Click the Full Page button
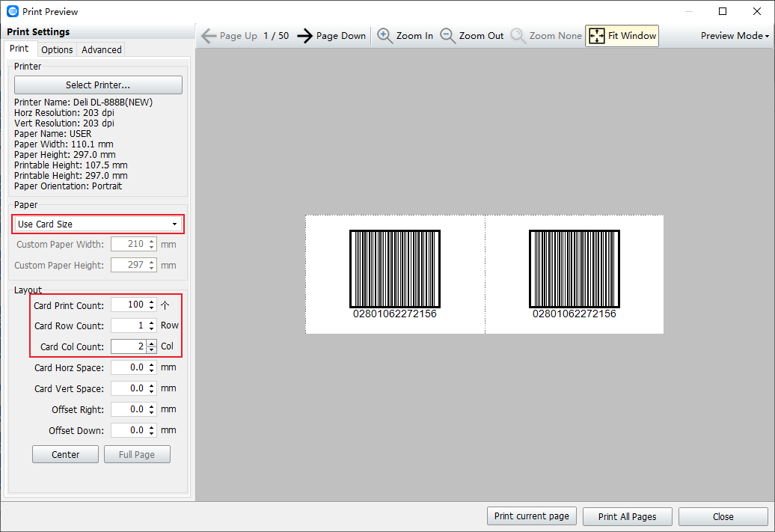 click(x=137, y=454)
